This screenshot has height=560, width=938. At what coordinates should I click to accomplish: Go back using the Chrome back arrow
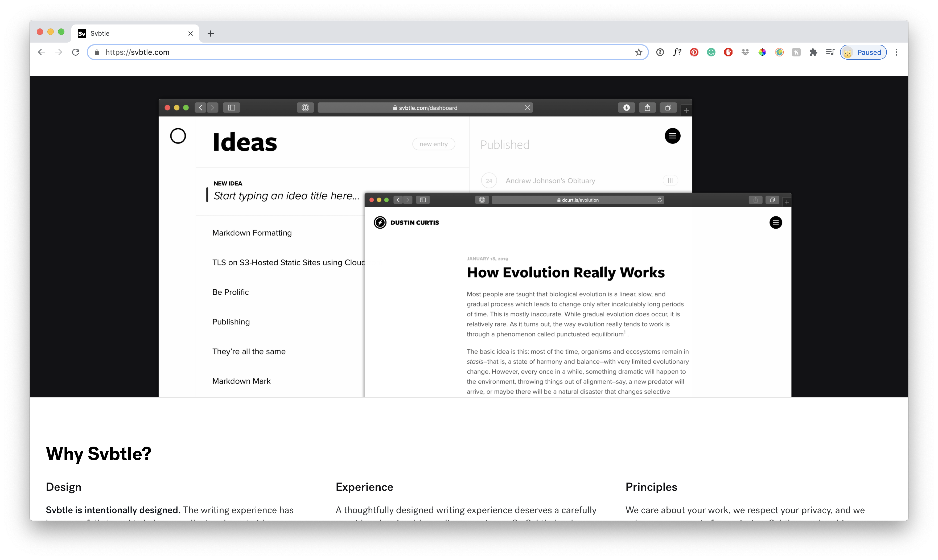pyautogui.click(x=42, y=52)
